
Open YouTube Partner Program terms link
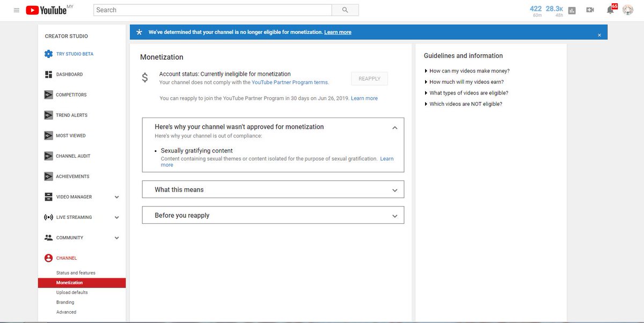290,83
